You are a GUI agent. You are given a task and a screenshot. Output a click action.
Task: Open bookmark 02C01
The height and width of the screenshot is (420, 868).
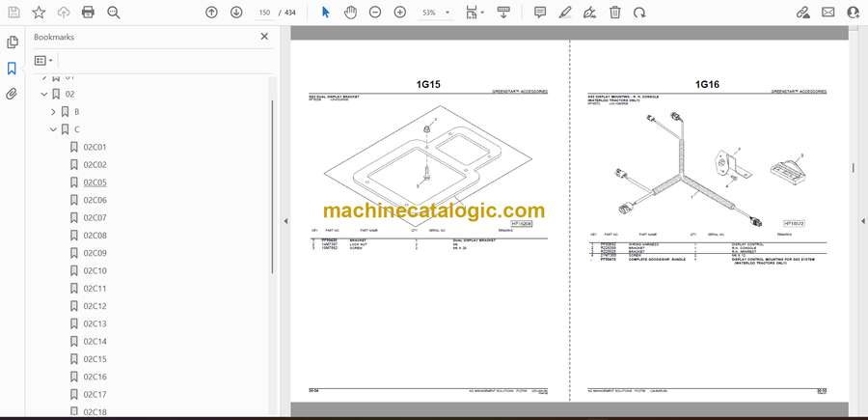[x=95, y=148]
